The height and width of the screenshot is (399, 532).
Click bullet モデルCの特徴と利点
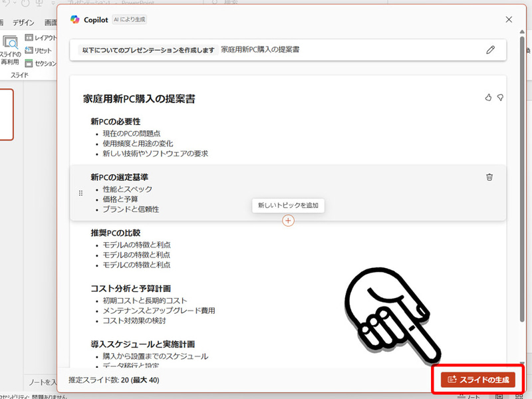point(136,265)
